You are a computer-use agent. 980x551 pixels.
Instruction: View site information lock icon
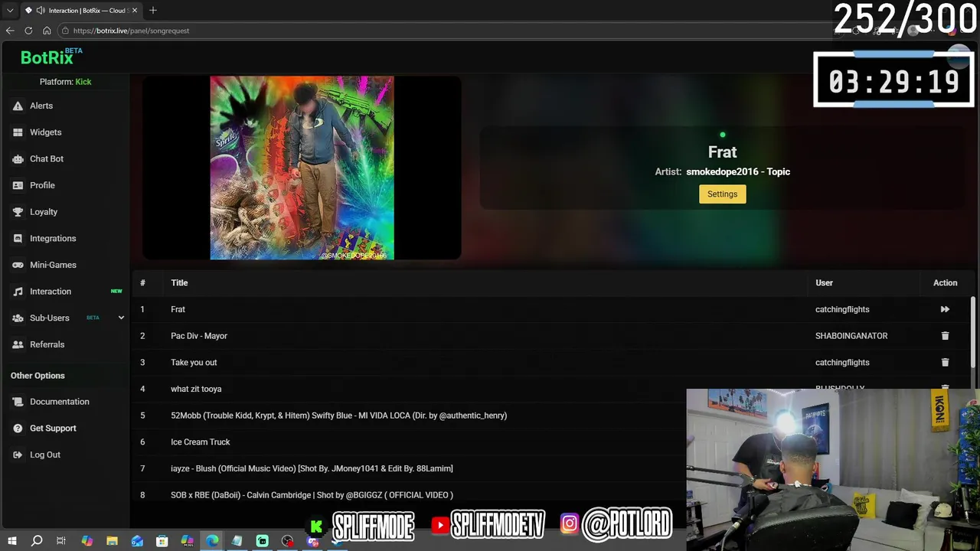click(x=64, y=31)
